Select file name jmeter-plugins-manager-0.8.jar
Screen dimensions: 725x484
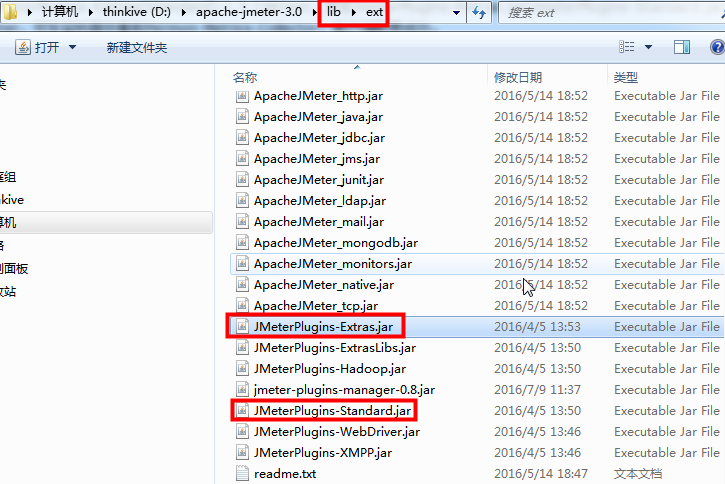344,390
